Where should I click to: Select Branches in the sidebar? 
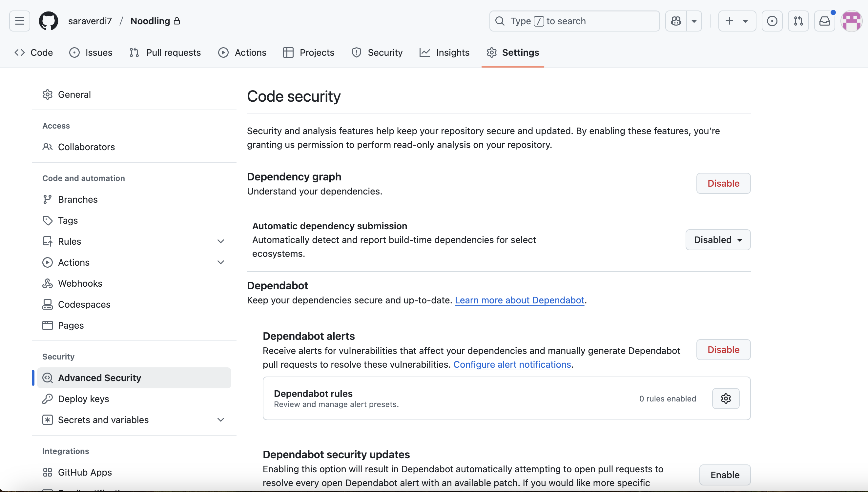pos(77,199)
